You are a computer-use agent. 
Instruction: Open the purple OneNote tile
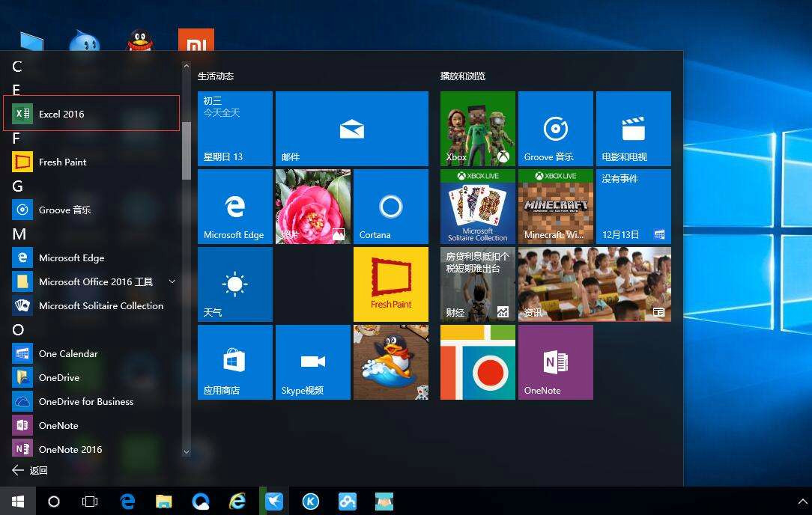click(x=555, y=362)
